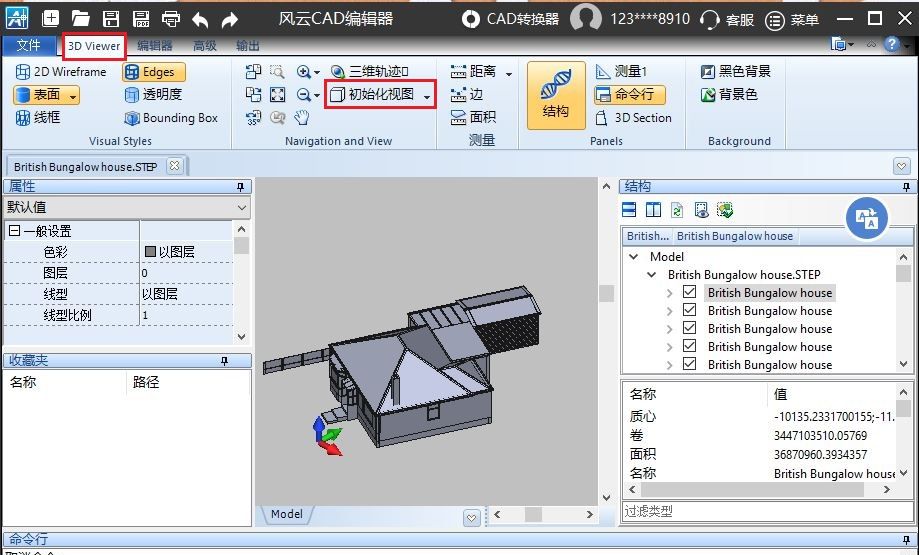The height and width of the screenshot is (555, 919).
Task: Collapse the British Bungalow house.STEP node
Action: click(651, 274)
